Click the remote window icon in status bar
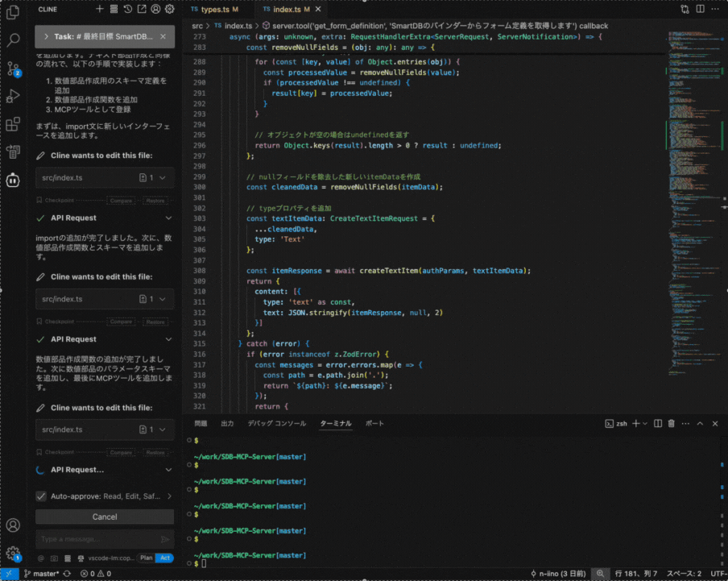Image resolution: width=728 pixels, height=581 pixels. point(10,574)
